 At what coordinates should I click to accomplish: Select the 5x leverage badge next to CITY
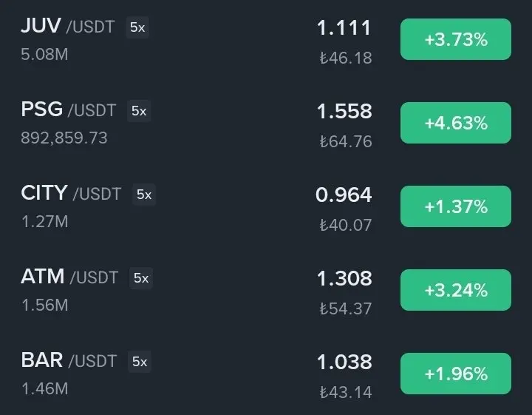pos(144,195)
